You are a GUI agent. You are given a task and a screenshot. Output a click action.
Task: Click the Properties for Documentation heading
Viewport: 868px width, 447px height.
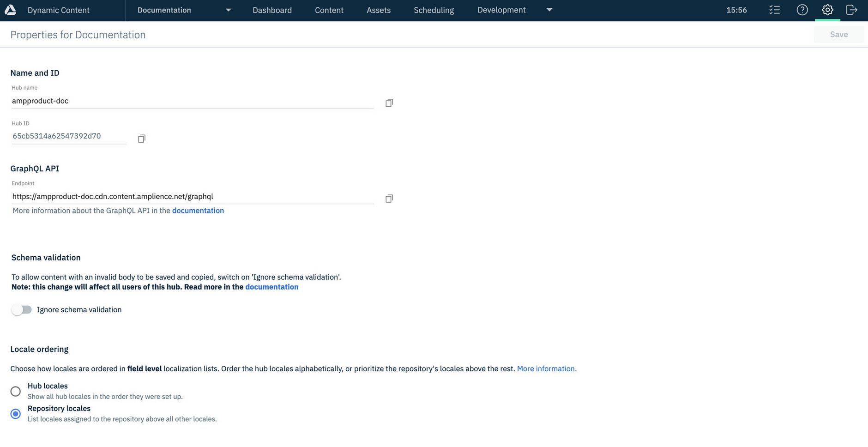tap(78, 35)
